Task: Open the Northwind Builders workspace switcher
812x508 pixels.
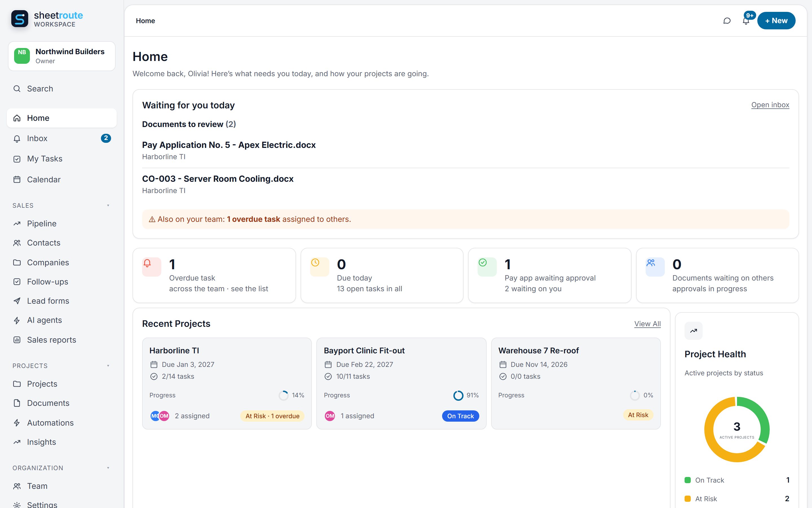Action: pos(62,56)
